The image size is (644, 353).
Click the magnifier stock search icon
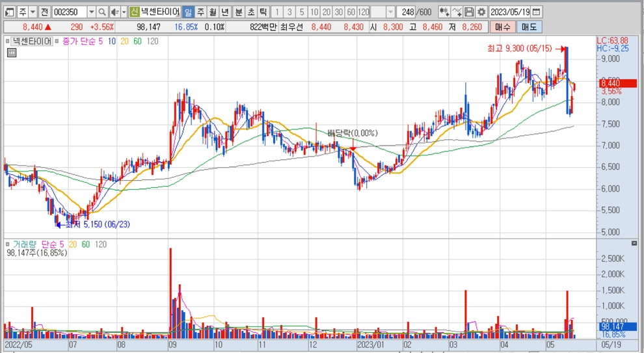coord(103,12)
